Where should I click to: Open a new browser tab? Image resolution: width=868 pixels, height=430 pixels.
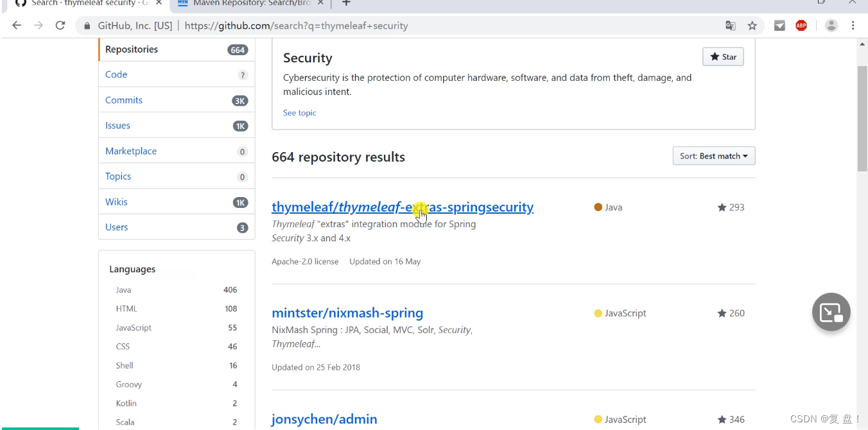coord(346,3)
